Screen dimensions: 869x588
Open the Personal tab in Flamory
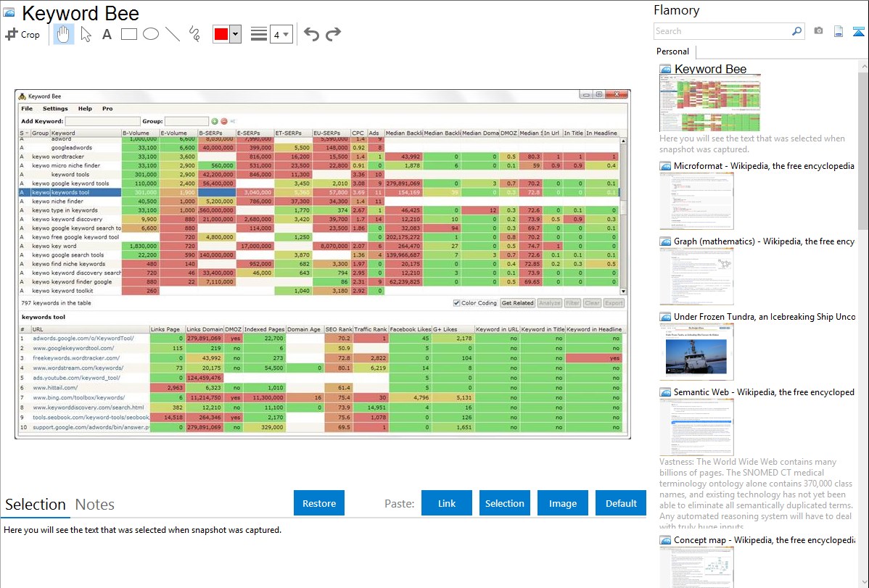tap(672, 51)
